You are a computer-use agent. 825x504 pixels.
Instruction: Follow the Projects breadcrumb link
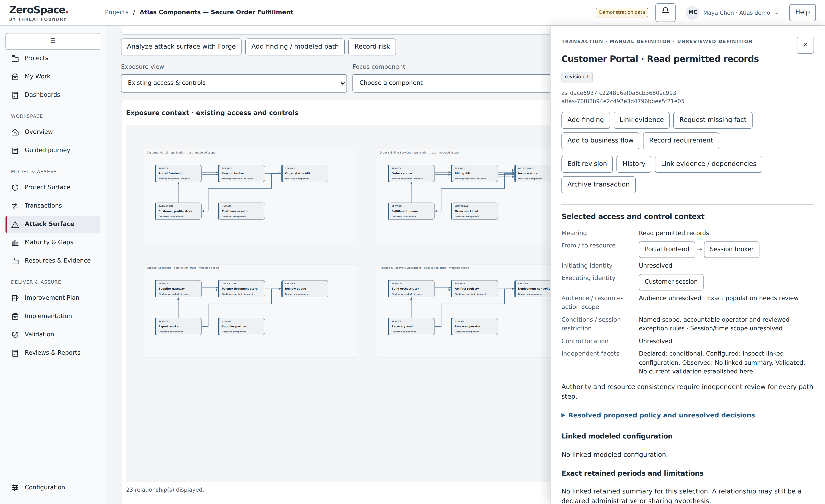click(x=116, y=12)
